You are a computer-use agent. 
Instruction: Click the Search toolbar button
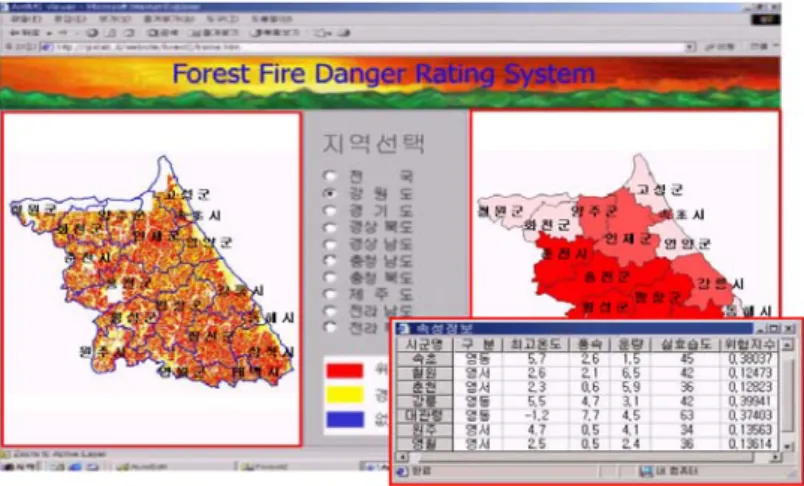(x=163, y=33)
